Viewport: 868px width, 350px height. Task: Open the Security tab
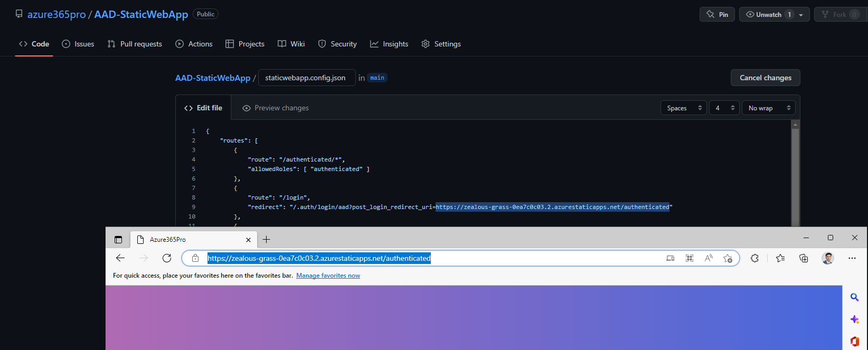coord(337,44)
